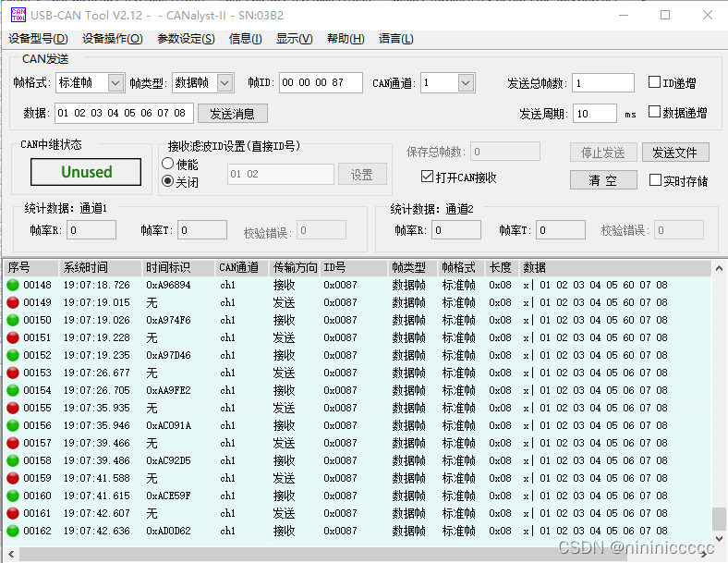Click green status dot of row 00148
The image size is (728, 563).
point(13,285)
